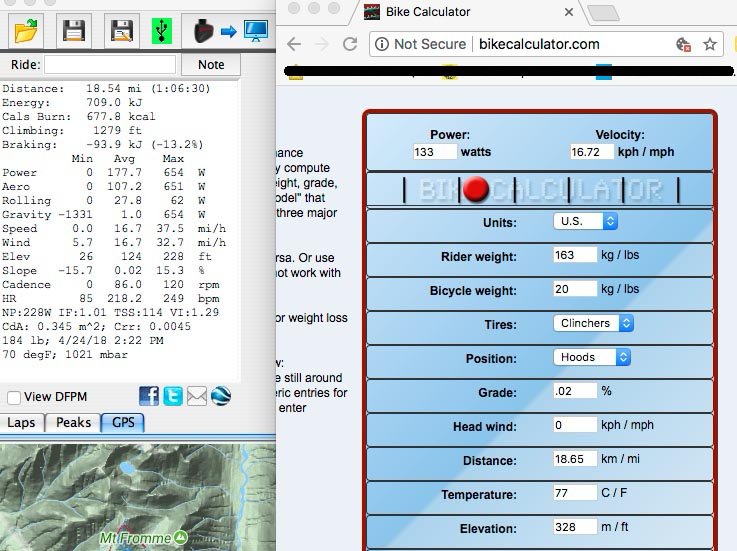Open ride in Google Earth icon
737x551 pixels.
coord(221,396)
